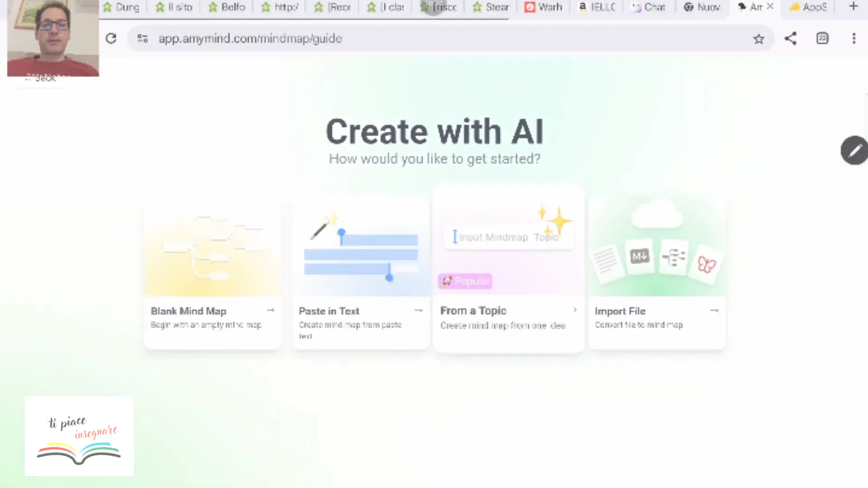Viewport: 868px width, 488px height.
Task: Switch to the Dung browser tab
Action: point(122,7)
